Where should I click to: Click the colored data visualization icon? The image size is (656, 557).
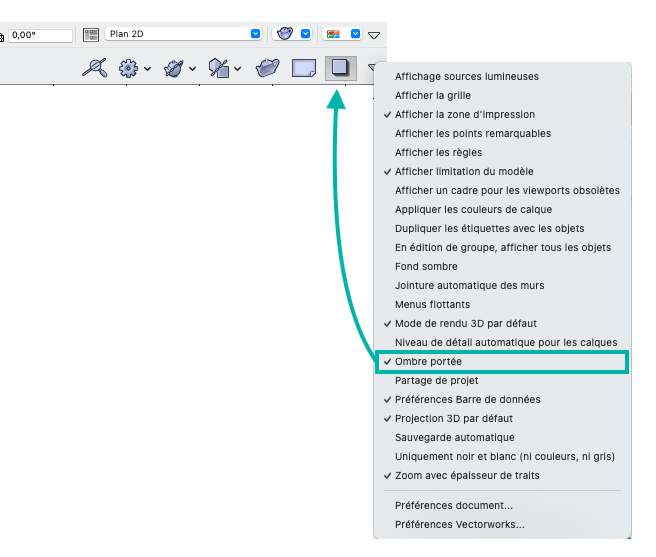[333, 34]
